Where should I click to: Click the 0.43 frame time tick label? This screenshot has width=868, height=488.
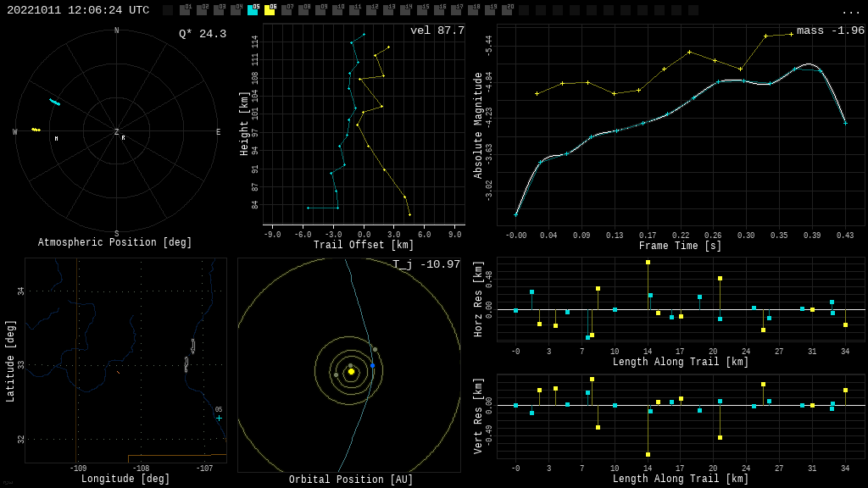[x=845, y=236]
